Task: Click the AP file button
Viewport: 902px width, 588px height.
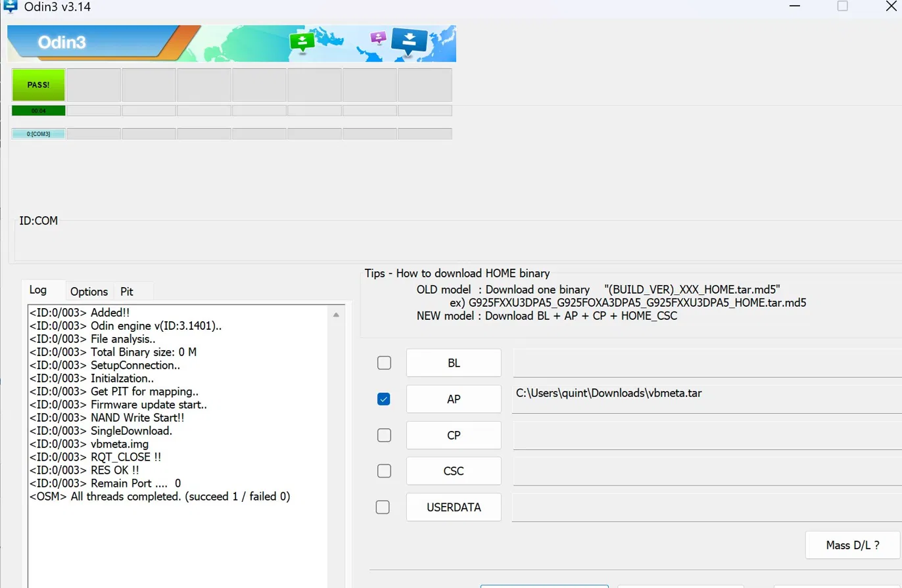Action: click(454, 399)
